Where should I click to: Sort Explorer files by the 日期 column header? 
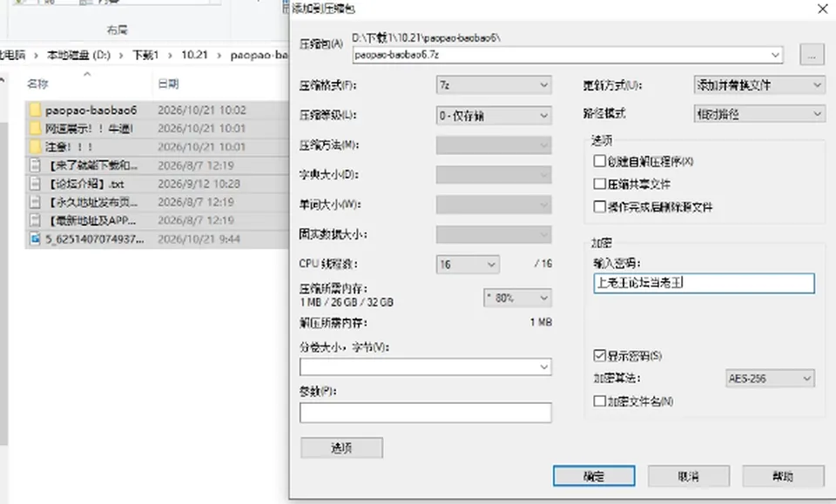(168, 84)
